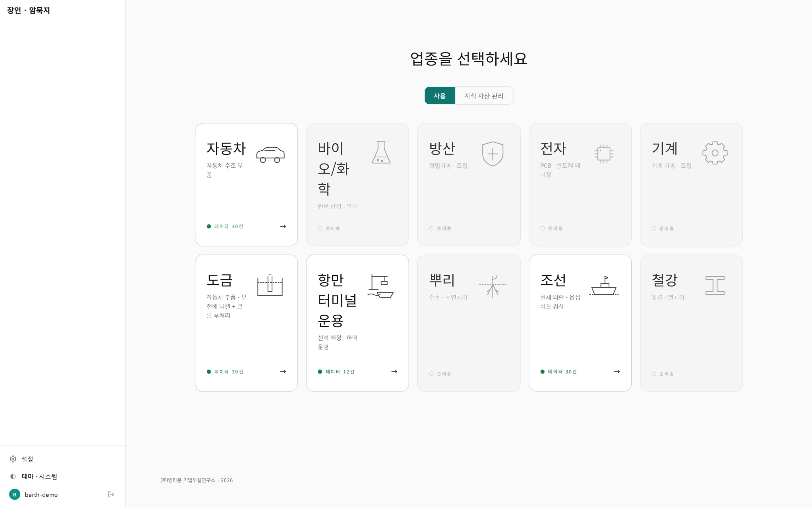Click the plating tank icon on 도금 card
This screenshot has height=508, width=812.
point(270,285)
